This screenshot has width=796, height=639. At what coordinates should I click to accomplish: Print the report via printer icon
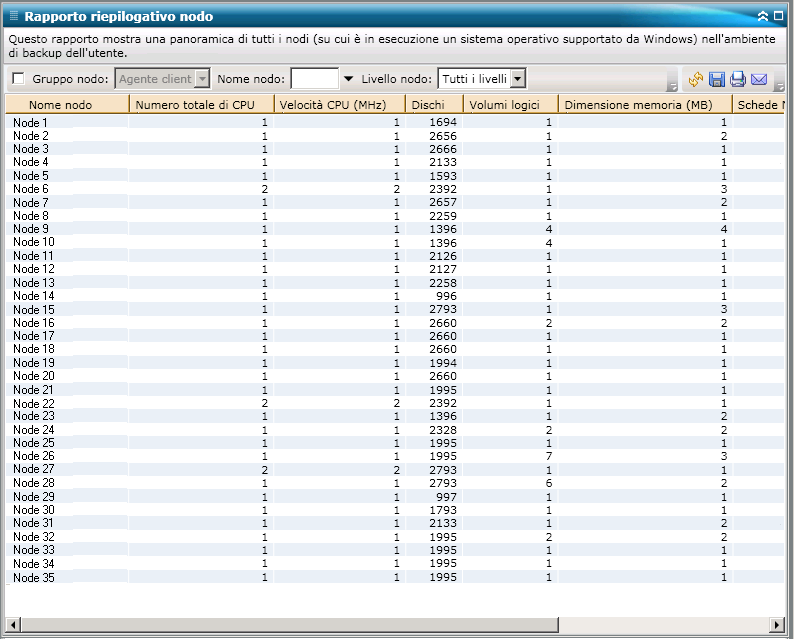click(738, 79)
